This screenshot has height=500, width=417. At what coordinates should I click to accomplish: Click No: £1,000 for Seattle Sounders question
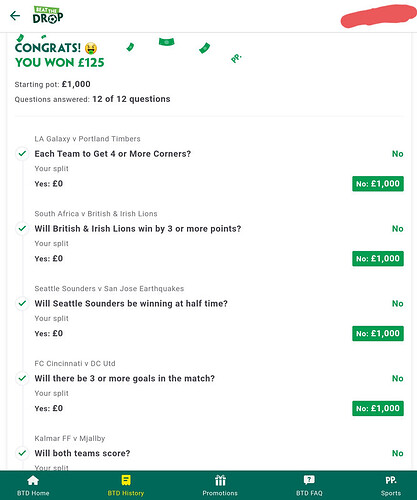[x=378, y=333]
